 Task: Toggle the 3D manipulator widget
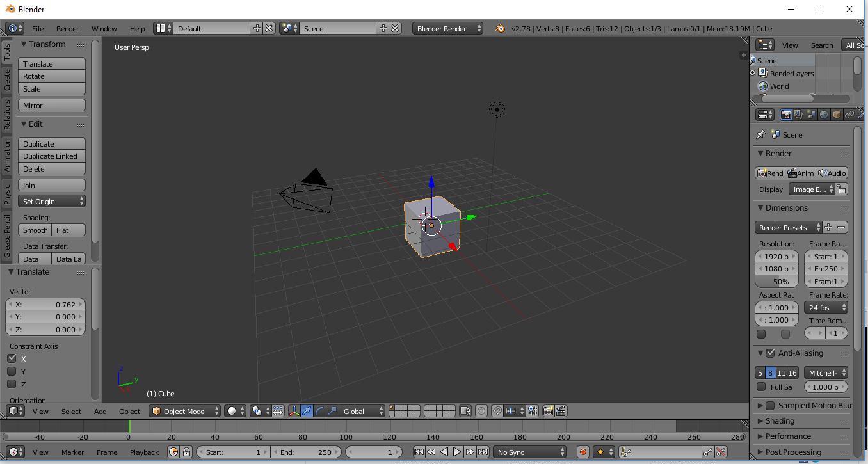coord(294,411)
